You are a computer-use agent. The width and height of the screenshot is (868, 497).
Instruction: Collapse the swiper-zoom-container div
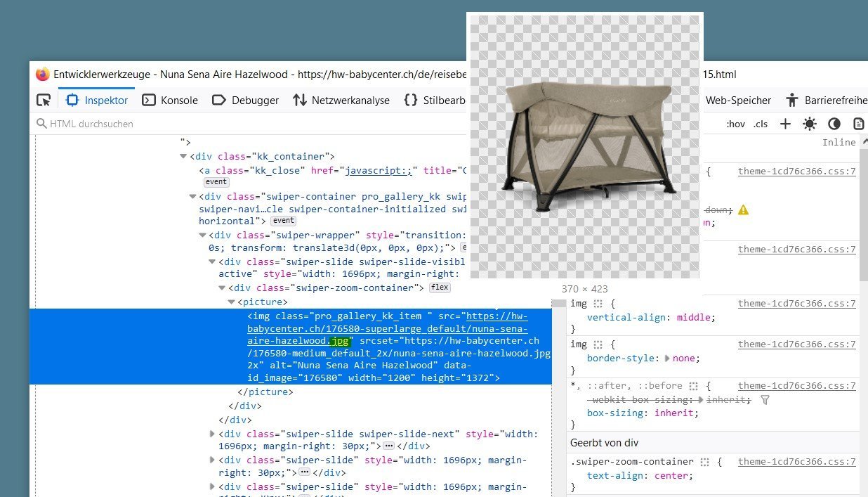(x=223, y=288)
